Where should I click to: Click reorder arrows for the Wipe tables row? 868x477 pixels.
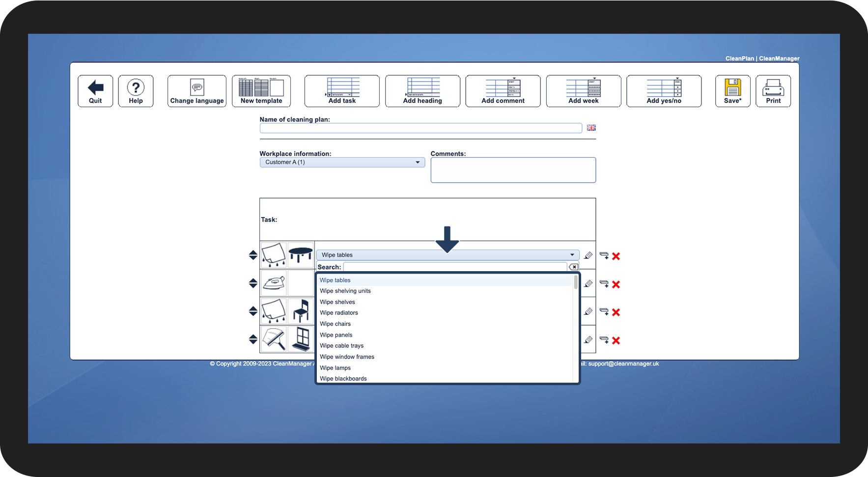point(253,255)
